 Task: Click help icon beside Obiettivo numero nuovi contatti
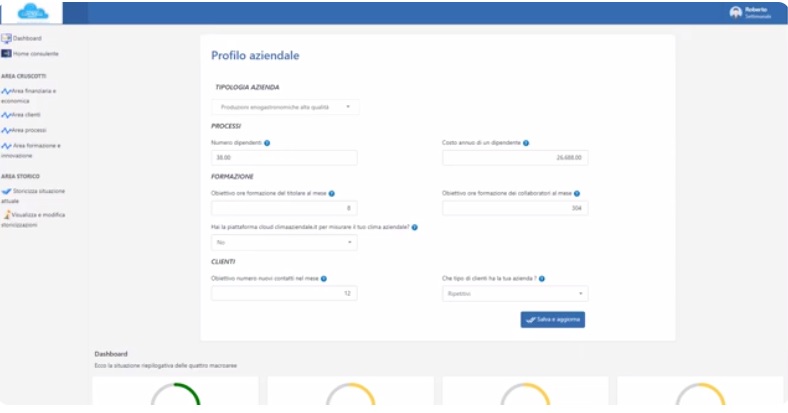pos(324,279)
